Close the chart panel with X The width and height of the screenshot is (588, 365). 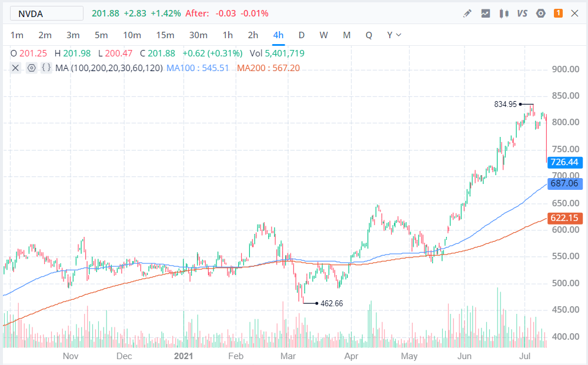click(x=574, y=14)
